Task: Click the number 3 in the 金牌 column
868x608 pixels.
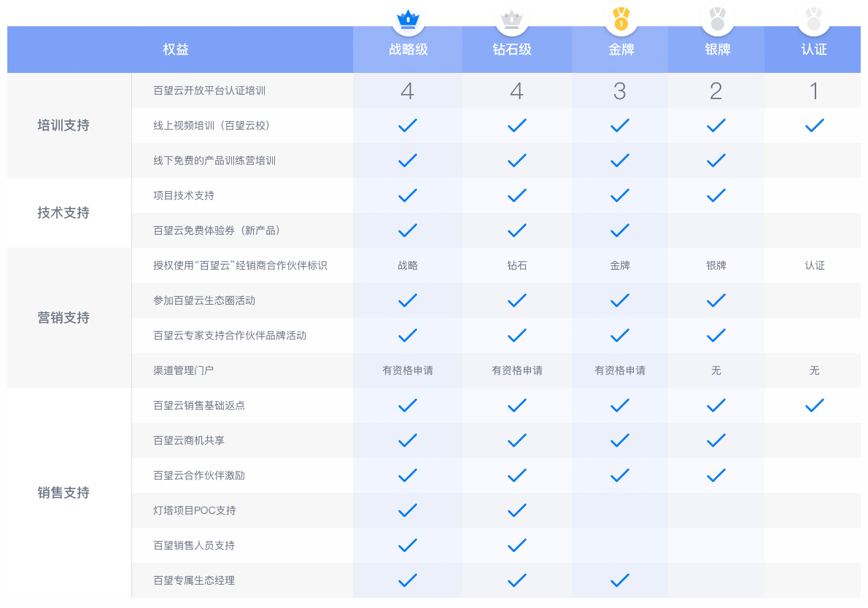Action: point(619,91)
